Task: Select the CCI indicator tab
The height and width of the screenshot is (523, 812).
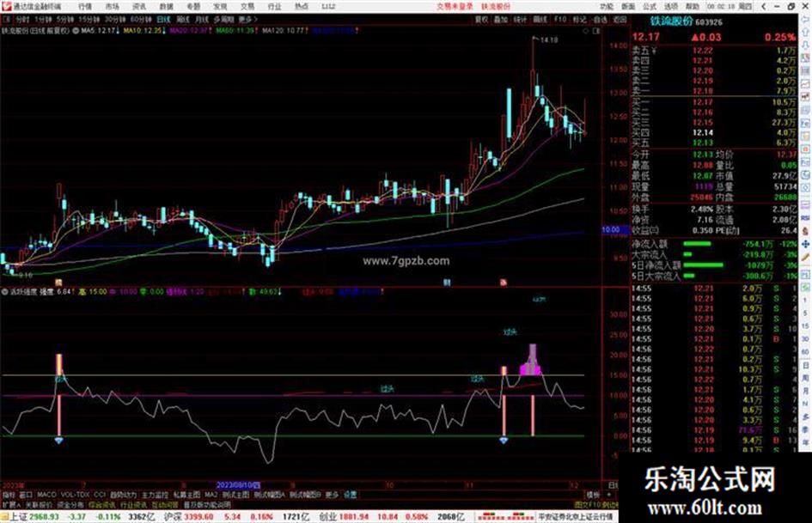Action: [100, 495]
